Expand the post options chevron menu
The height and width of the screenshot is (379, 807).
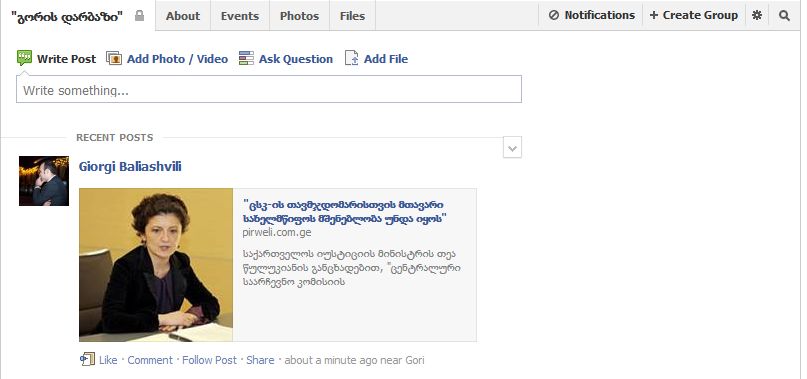pos(512,148)
